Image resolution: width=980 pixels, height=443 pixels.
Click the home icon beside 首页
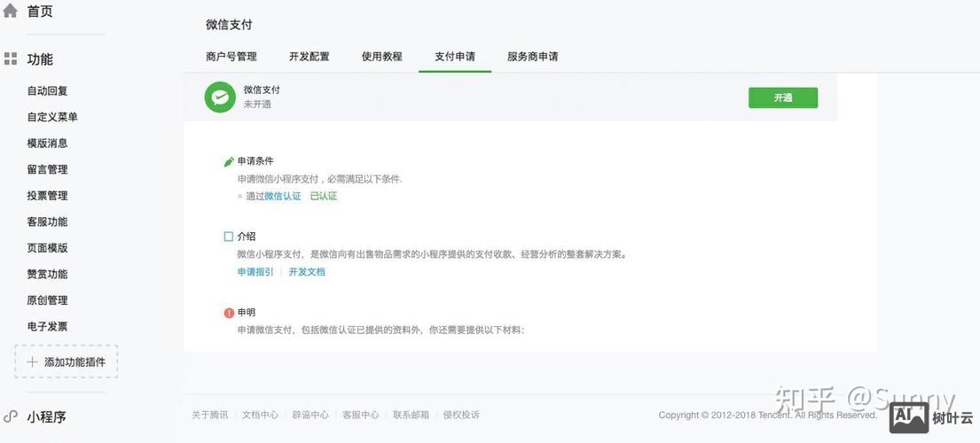point(10,11)
